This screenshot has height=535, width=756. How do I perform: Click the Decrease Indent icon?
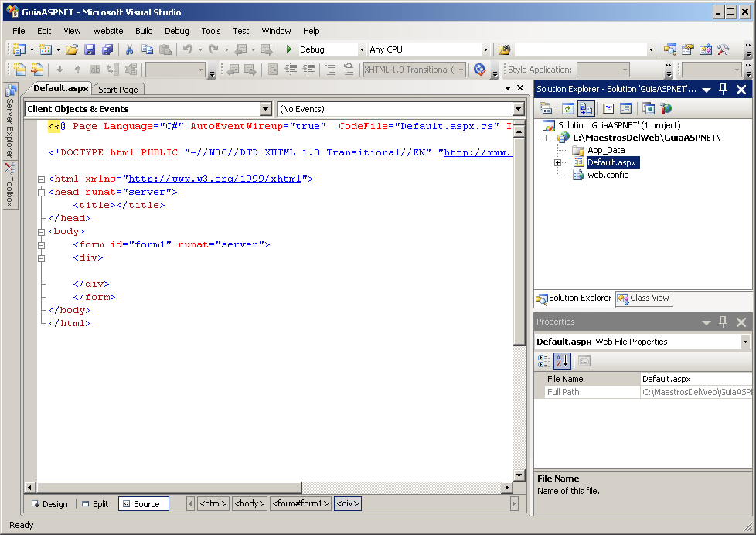coord(290,70)
